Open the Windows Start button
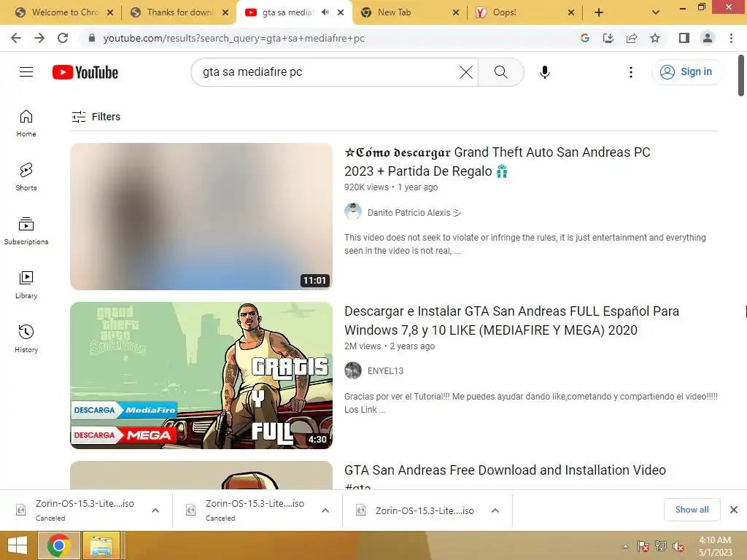The height and width of the screenshot is (560, 747). pyautogui.click(x=18, y=545)
